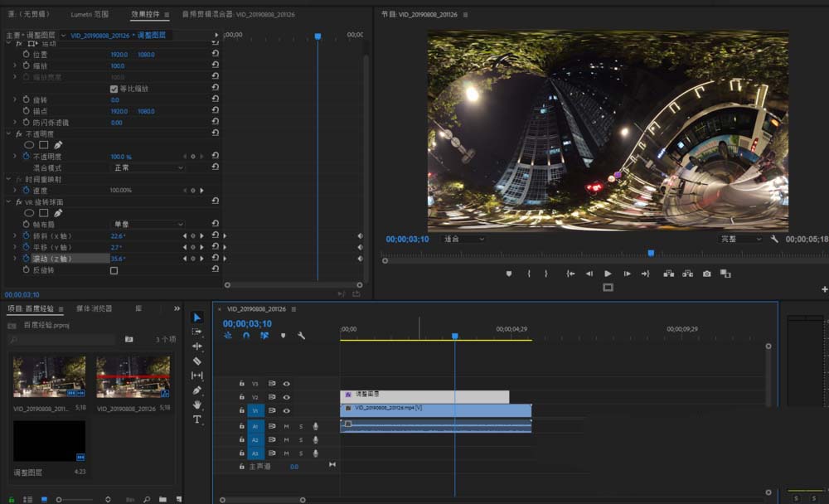The height and width of the screenshot is (504, 829).
Task: Click the Export Frame camera icon
Action: coord(706,274)
